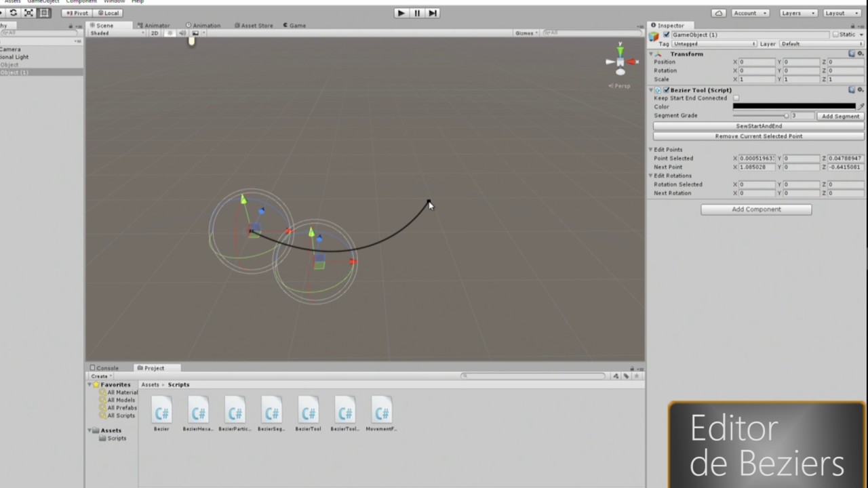868x488 pixels.
Task: Open the Asset Store tab
Action: [x=254, y=26]
